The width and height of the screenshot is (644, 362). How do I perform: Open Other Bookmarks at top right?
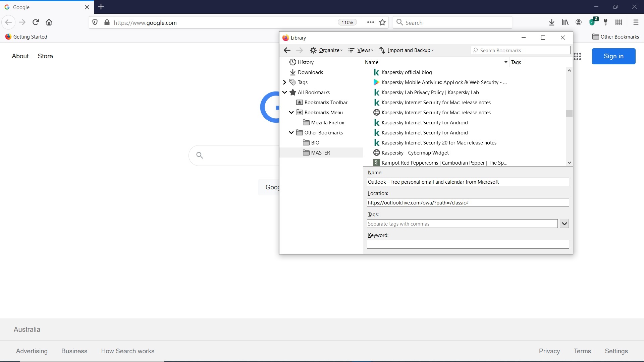click(616, 37)
